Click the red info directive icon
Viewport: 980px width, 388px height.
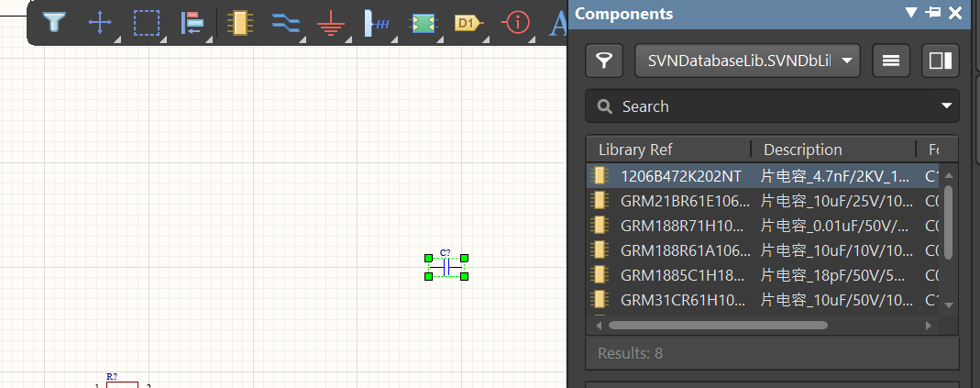[x=515, y=23]
